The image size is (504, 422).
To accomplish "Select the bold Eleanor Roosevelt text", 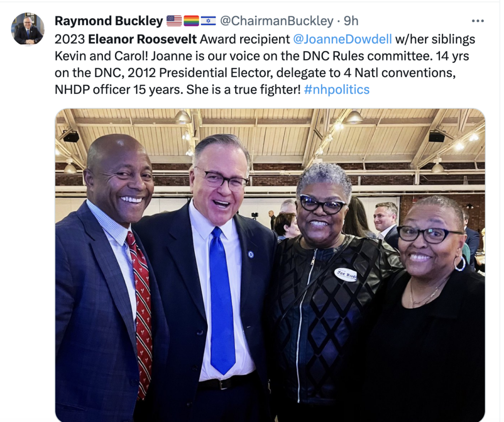I will 142,39.
